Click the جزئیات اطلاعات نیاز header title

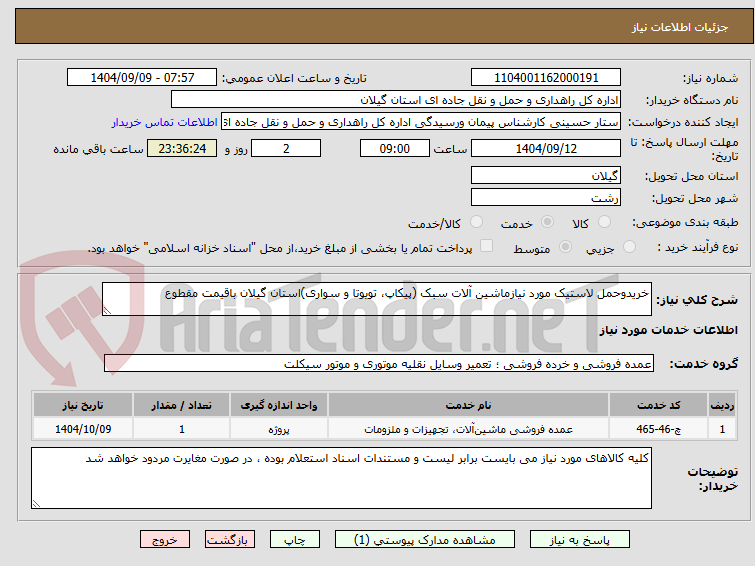tap(680, 27)
